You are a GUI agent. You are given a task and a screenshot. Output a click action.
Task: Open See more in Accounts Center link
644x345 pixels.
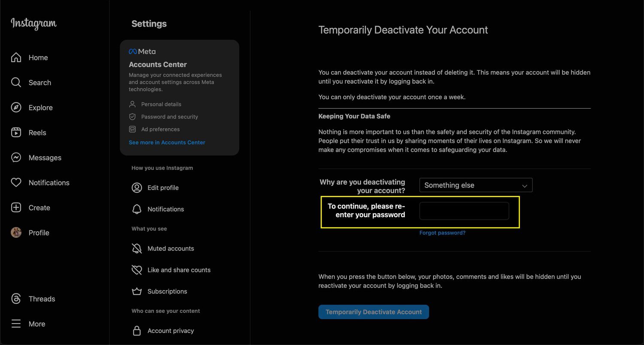[167, 142]
